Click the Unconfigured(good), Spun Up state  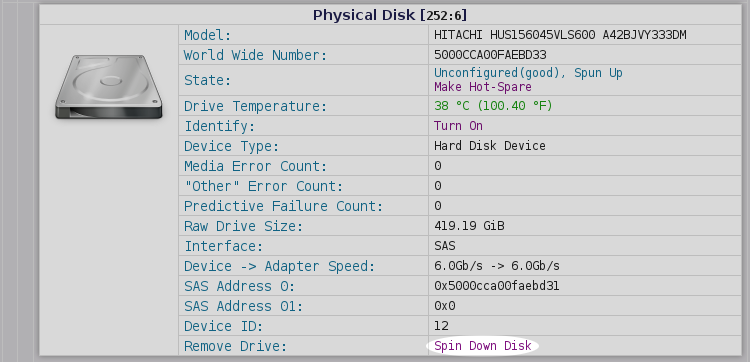click(x=528, y=73)
